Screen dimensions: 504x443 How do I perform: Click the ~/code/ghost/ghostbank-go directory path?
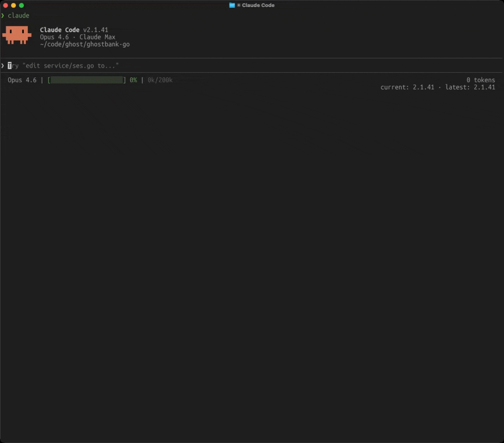coord(85,44)
